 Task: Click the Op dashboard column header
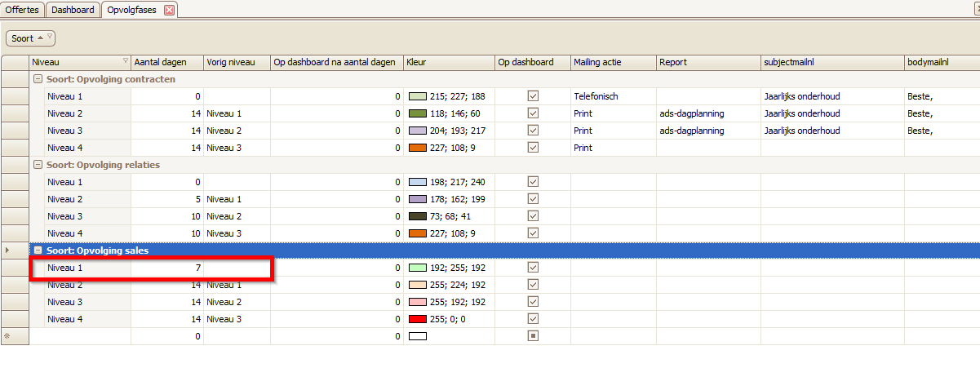[x=532, y=62]
